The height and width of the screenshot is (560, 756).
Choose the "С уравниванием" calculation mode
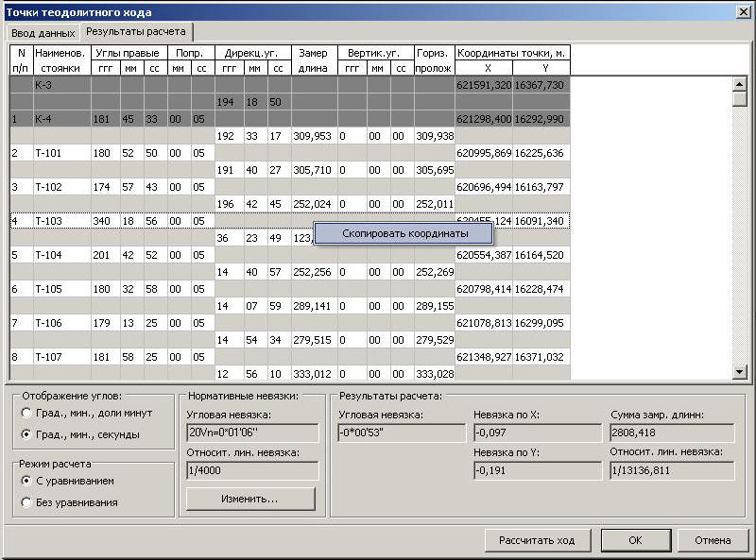pyautogui.click(x=26, y=481)
